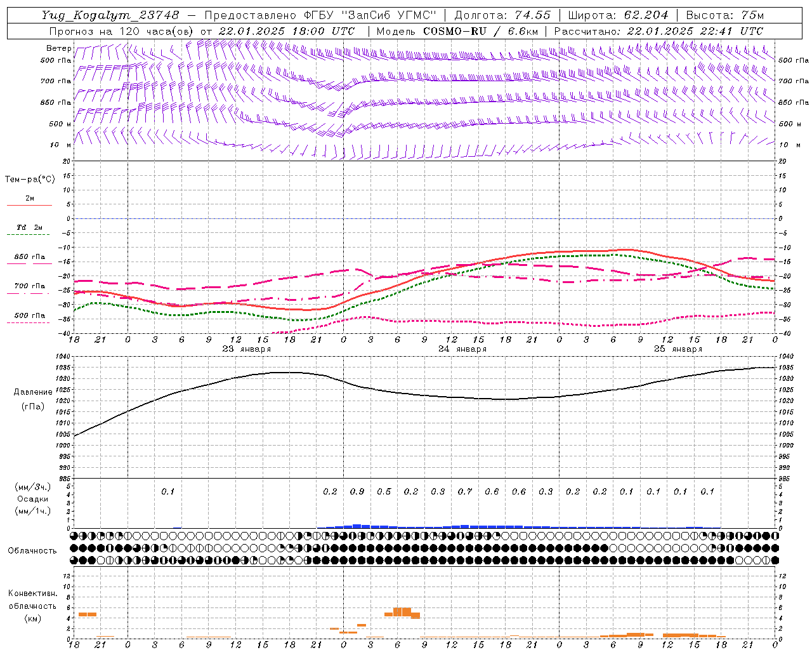Click the 0.7 precipitation value

coord(465,491)
